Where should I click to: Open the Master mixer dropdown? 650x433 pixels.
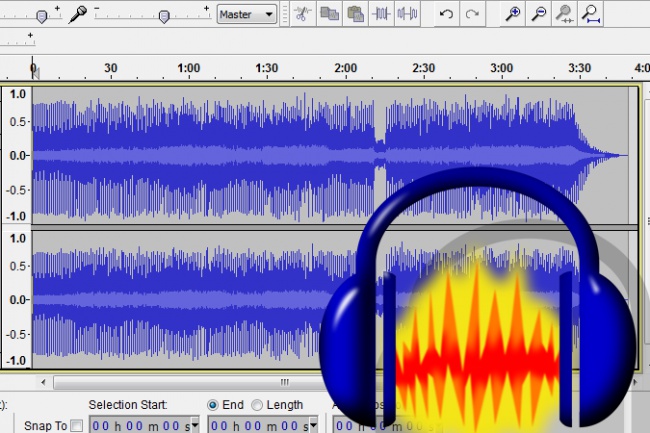pos(247,15)
